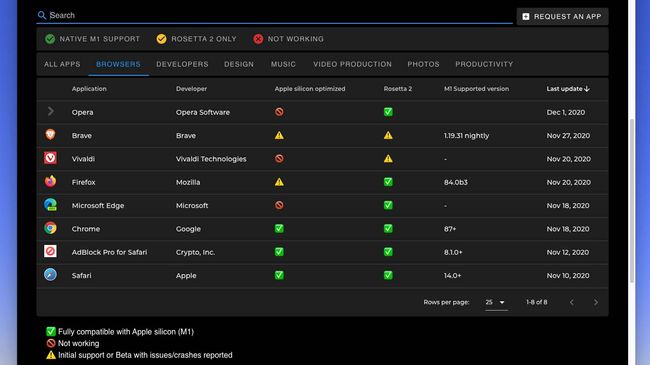Toggle Rosetta 2 Only filter

pos(196,39)
